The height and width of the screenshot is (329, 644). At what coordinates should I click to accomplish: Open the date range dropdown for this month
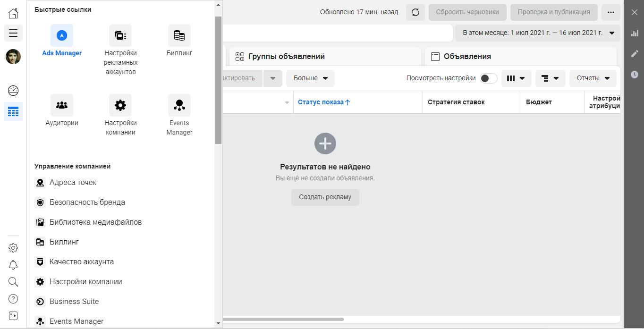click(537, 33)
